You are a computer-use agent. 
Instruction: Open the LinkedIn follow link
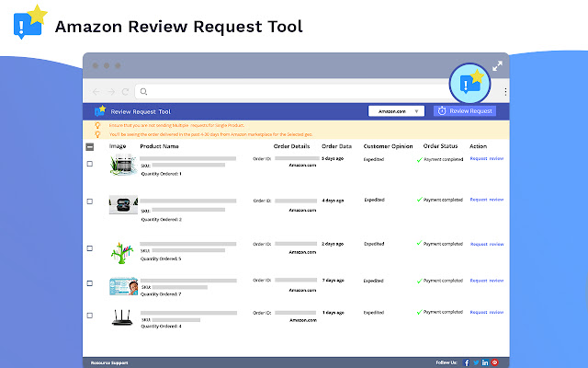(485, 362)
